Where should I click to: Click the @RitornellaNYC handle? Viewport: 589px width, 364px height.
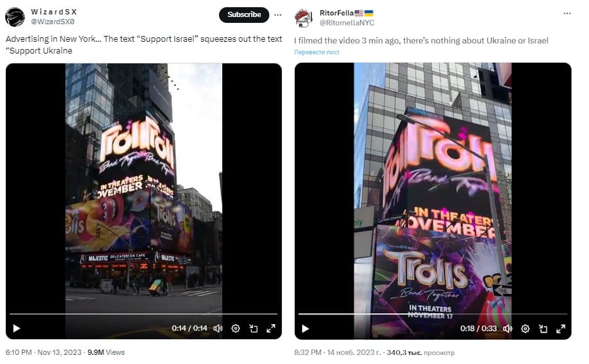pyautogui.click(x=346, y=22)
